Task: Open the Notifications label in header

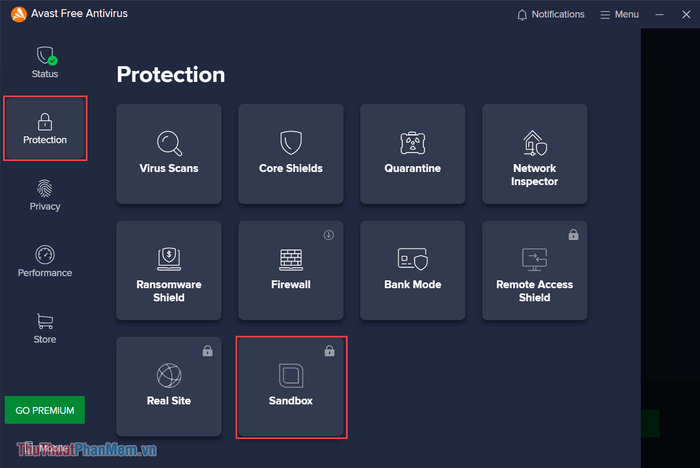Action: 558,14
